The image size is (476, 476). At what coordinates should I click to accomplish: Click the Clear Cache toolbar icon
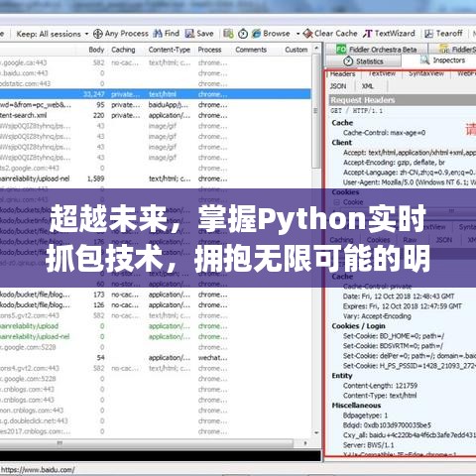point(307,34)
